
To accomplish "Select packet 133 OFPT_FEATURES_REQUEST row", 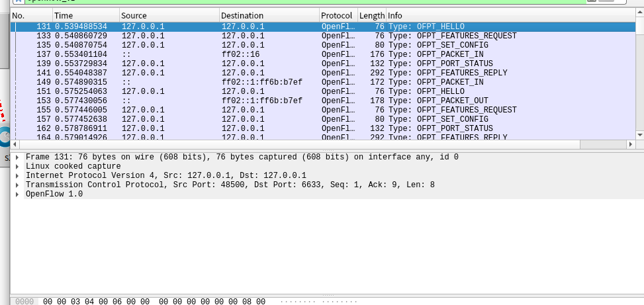I will point(322,36).
